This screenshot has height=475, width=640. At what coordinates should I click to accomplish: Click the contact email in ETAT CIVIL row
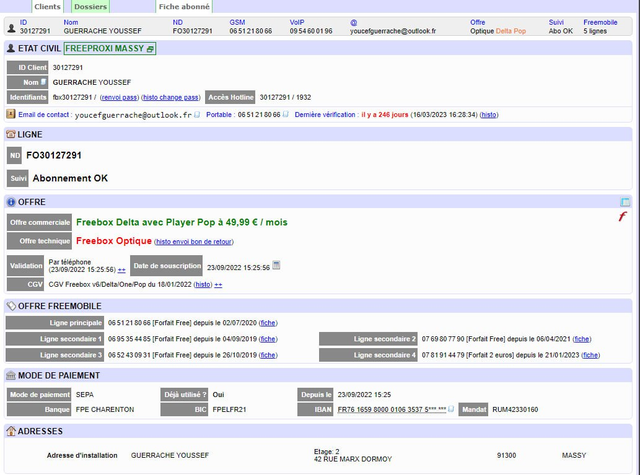click(x=133, y=115)
